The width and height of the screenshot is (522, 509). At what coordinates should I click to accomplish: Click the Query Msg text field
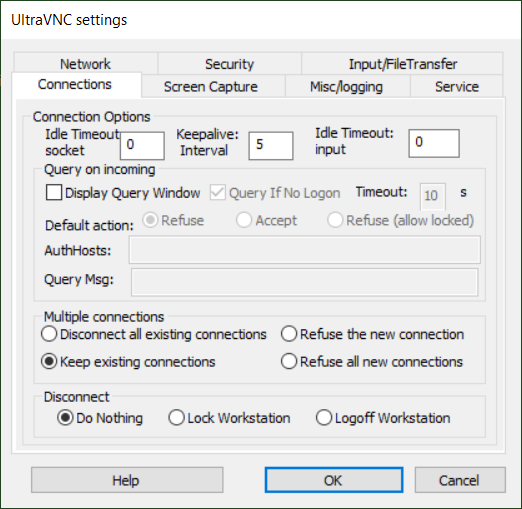(x=305, y=282)
